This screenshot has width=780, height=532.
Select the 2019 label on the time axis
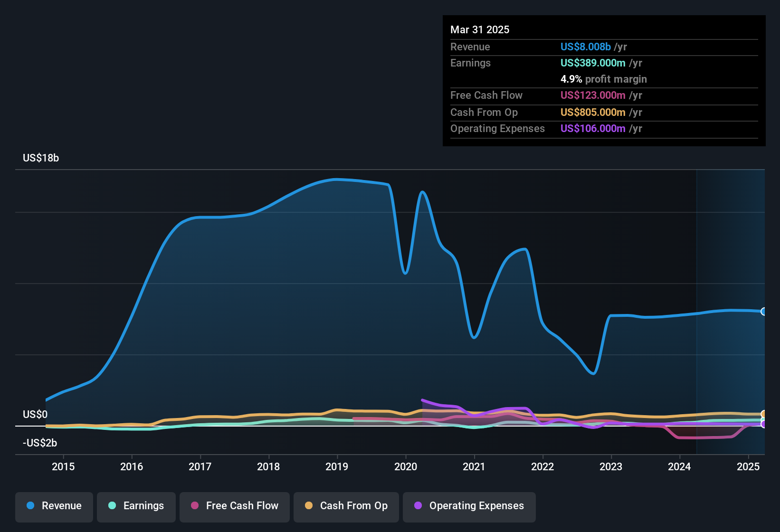[337, 466]
